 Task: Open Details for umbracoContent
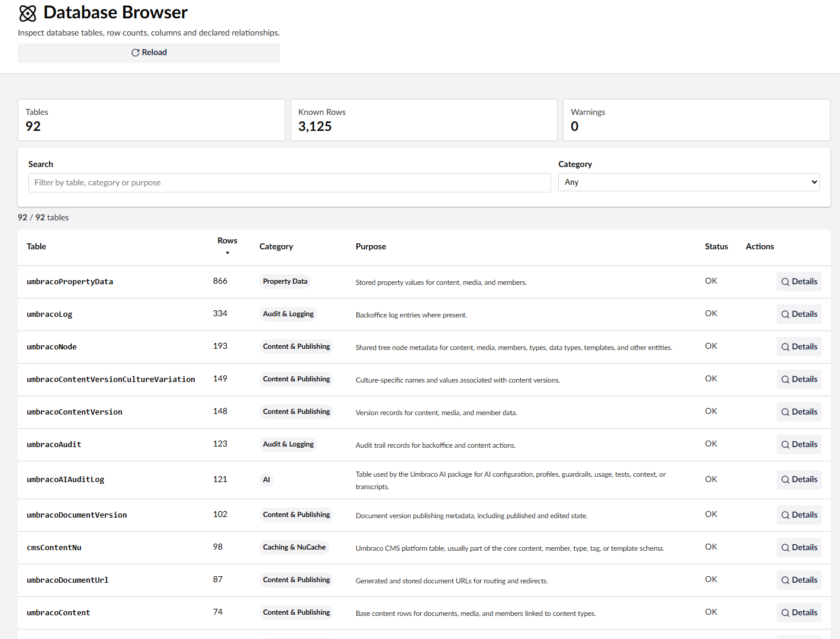point(799,612)
